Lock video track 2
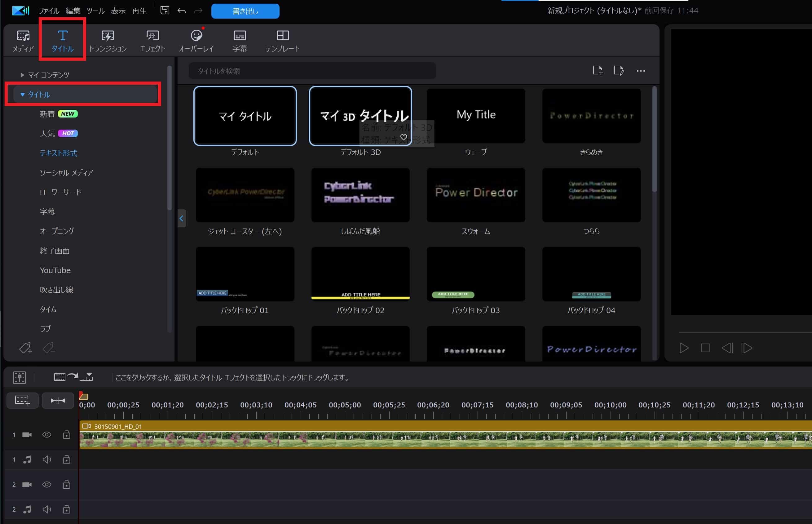 tap(66, 485)
